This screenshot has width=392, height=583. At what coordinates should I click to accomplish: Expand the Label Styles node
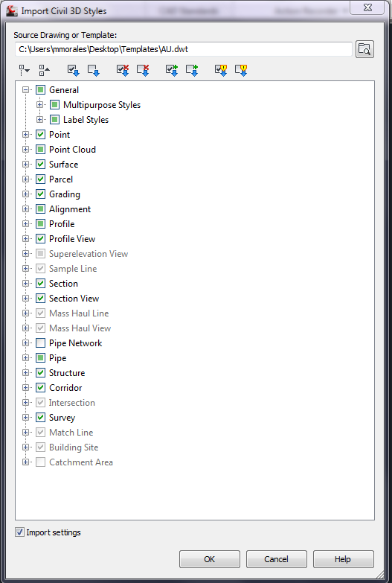(x=39, y=119)
